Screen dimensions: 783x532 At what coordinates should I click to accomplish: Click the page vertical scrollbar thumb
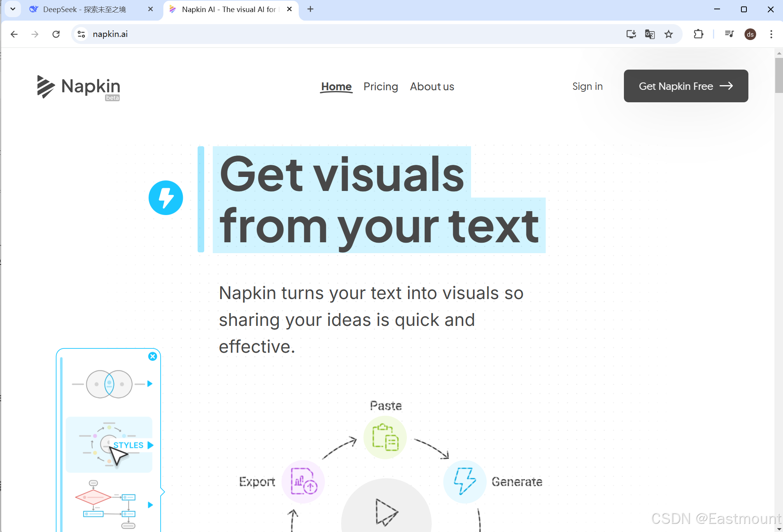click(778, 76)
